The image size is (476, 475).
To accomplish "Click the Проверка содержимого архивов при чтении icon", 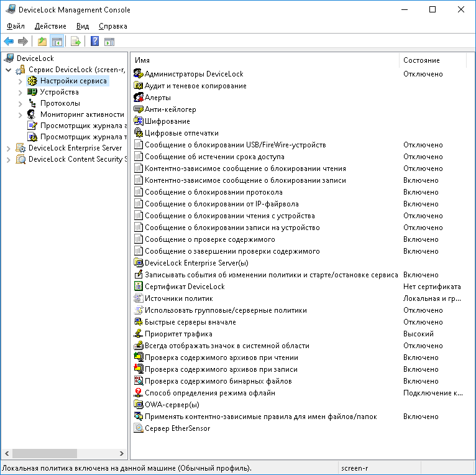I will [x=139, y=357].
